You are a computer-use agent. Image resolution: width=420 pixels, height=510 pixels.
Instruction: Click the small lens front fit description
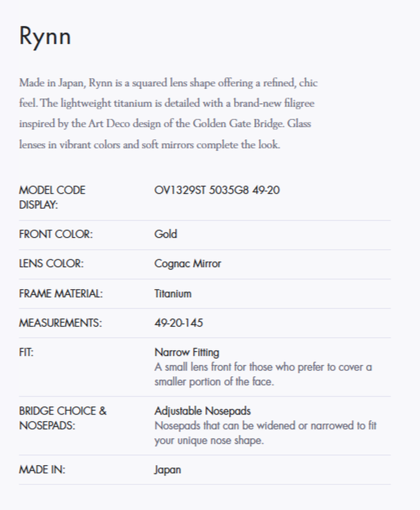263,374
